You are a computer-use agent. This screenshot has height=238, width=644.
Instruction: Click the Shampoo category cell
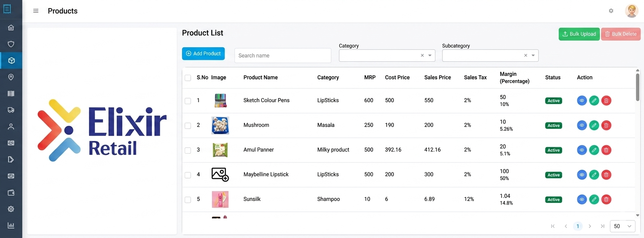[x=328, y=199]
